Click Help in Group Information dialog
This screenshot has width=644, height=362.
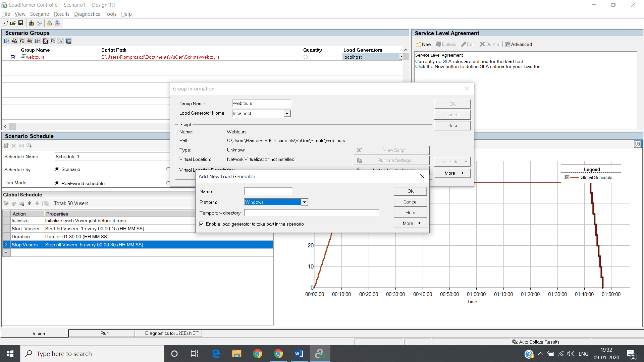click(452, 125)
